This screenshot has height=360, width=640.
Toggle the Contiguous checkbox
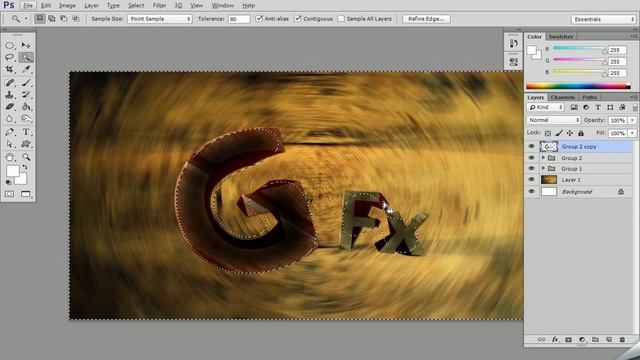coord(298,19)
